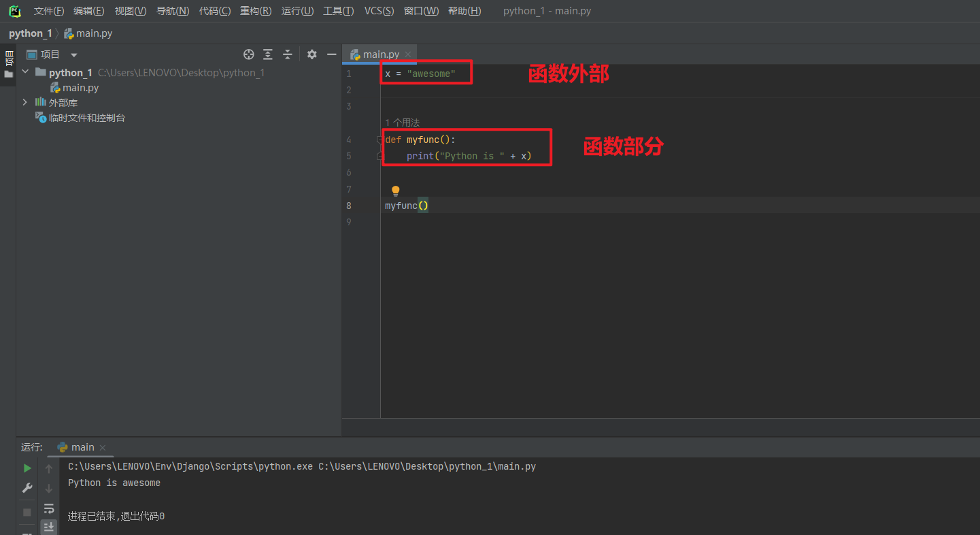Click the PyCharm logo in the title bar
980x535 pixels.
coord(14,11)
